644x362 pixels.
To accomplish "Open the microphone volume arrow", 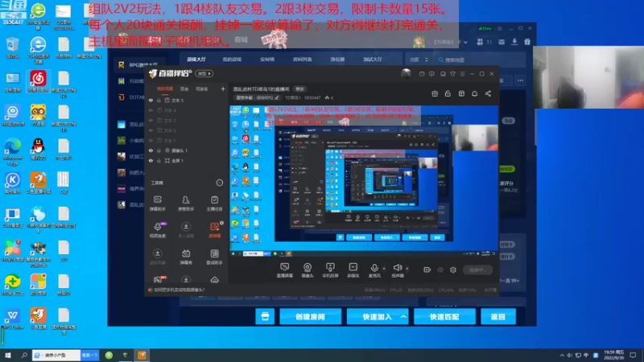I will coord(384,269).
